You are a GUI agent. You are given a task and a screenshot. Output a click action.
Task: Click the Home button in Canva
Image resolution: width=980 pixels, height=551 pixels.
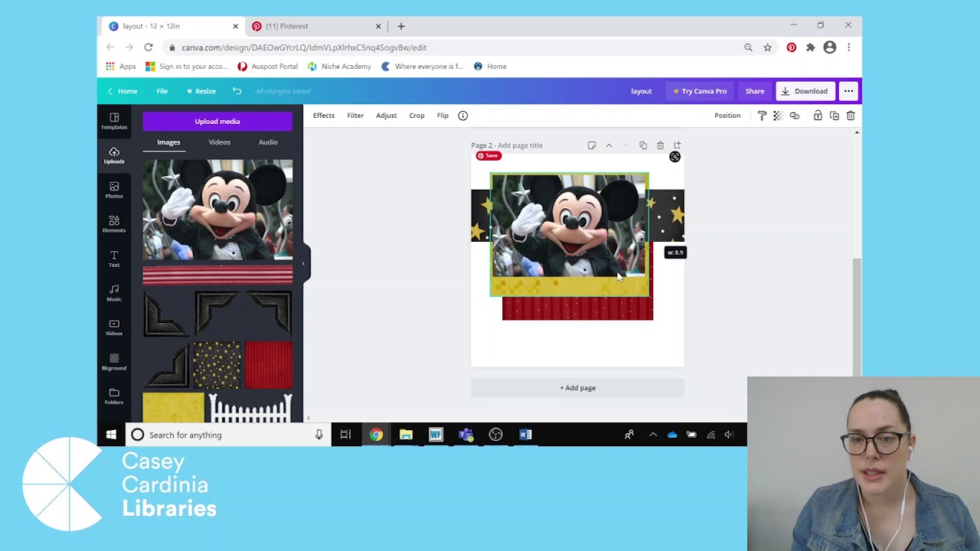[x=122, y=91]
